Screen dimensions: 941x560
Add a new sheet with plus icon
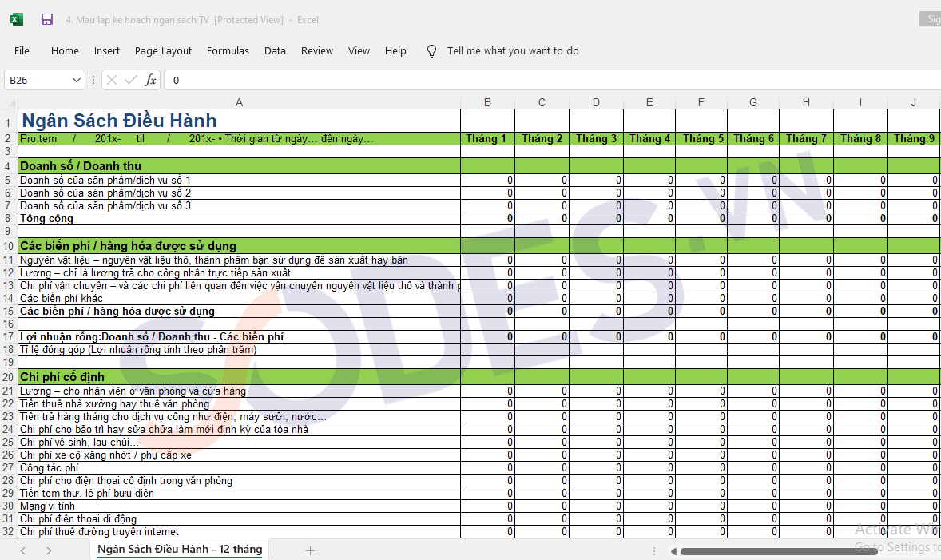click(311, 550)
